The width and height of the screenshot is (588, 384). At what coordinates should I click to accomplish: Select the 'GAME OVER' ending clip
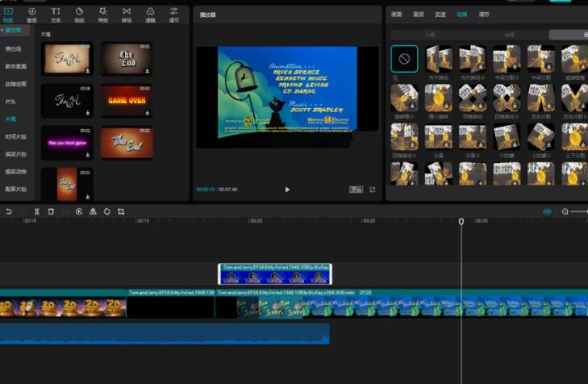click(x=127, y=101)
